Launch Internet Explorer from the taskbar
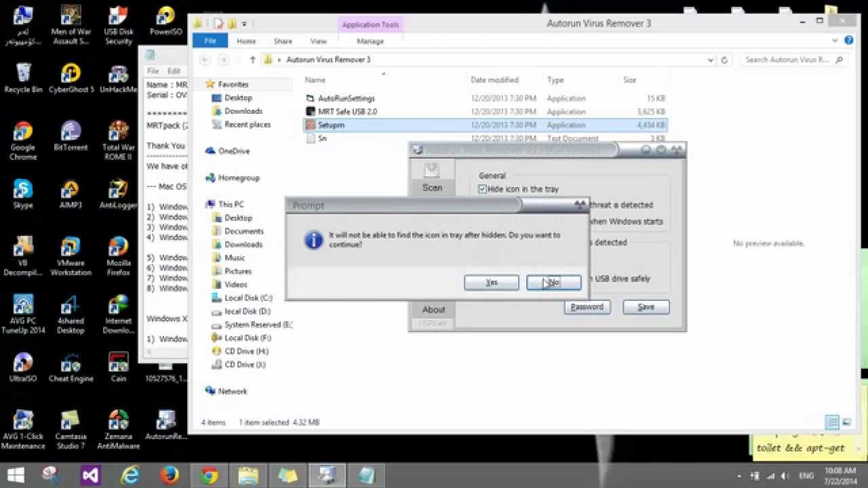868x488 pixels. pyautogui.click(x=130, y=475)
